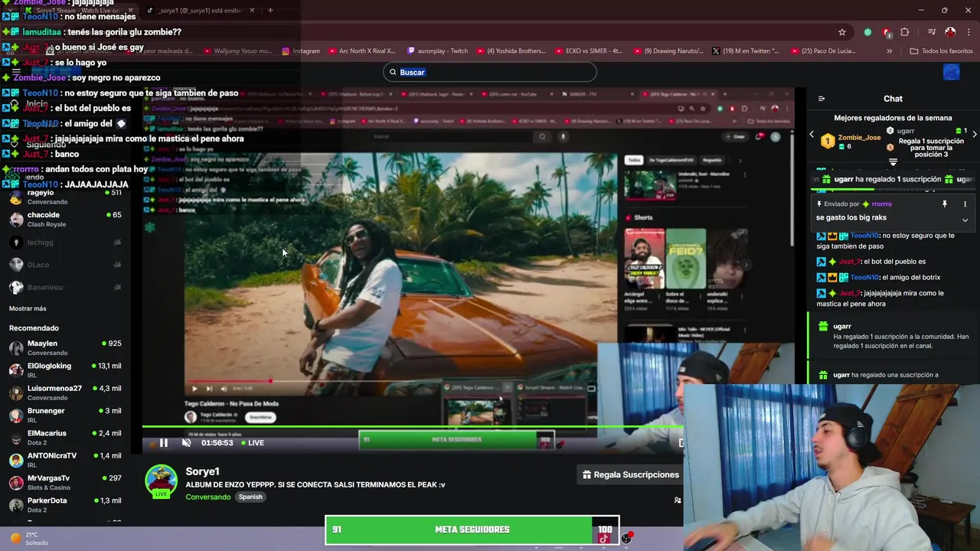
Task: Open a new browser tab
Action: (270, 11)
